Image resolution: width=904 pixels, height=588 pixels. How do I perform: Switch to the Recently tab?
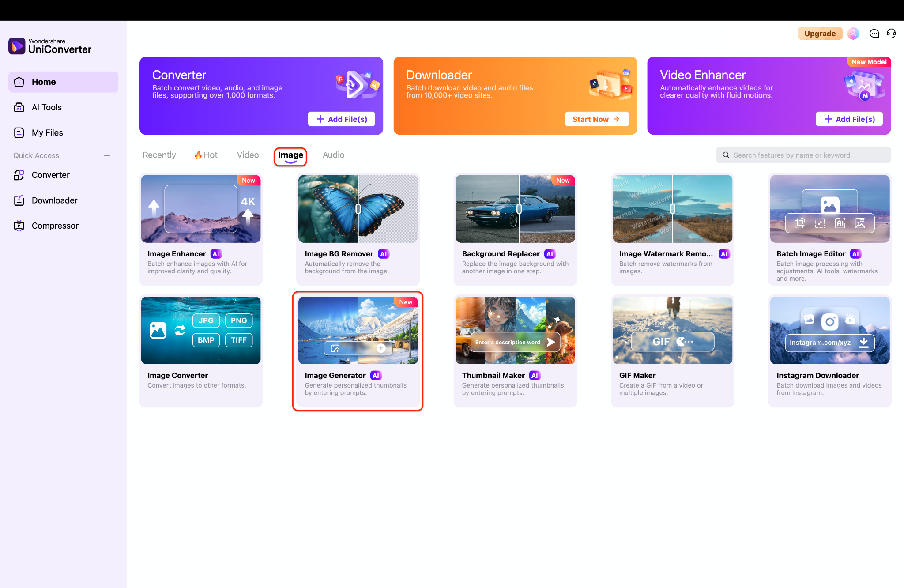click(159, 155)
